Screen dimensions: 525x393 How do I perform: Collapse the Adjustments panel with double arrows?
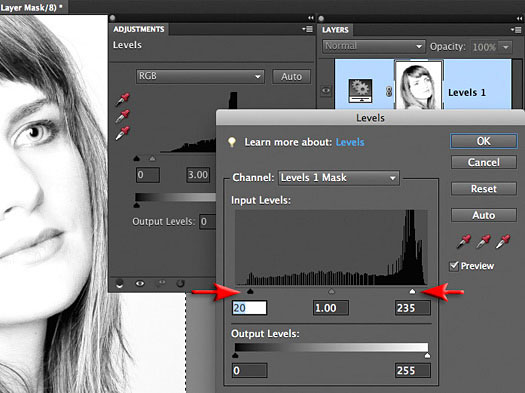click(x=311, y=18)
